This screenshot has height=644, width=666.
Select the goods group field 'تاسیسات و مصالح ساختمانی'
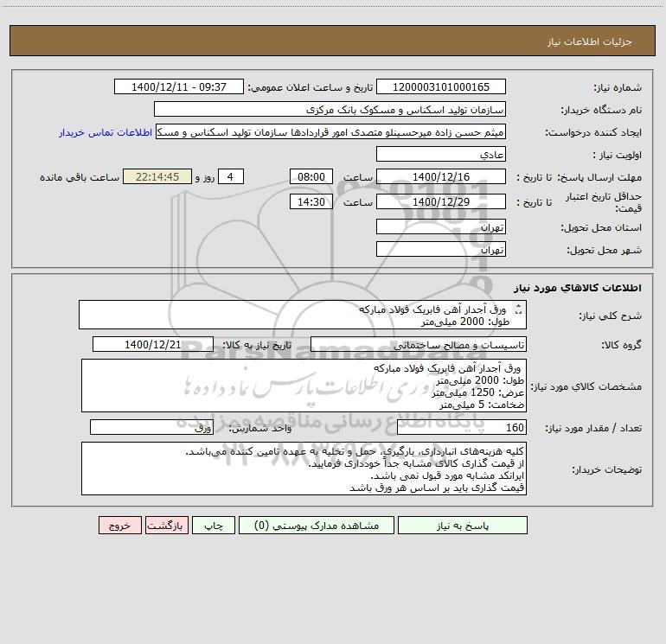coord(419,344)
